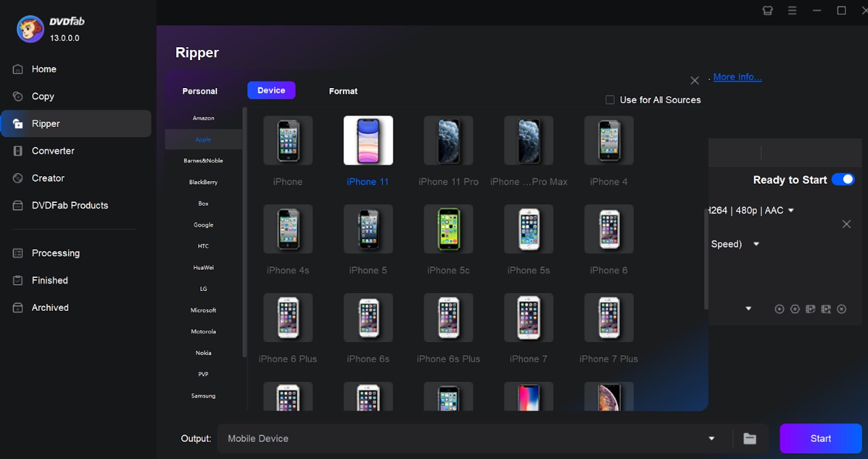Click the More Info link
The height and width of the screenshot is (459, 868).
[x=737, y=76]
